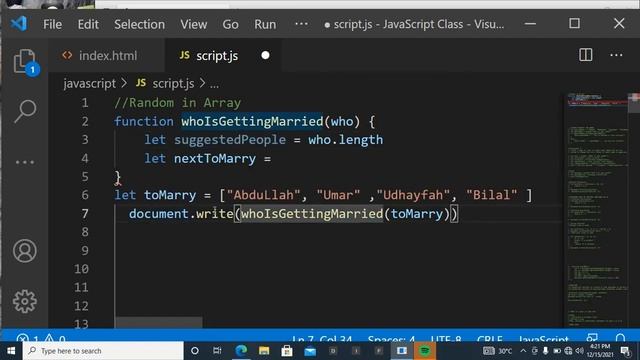The width and height of the screenshot is (640, 360).
Task: Open the clock showing 4:21 PM
Action: (600, 351)
